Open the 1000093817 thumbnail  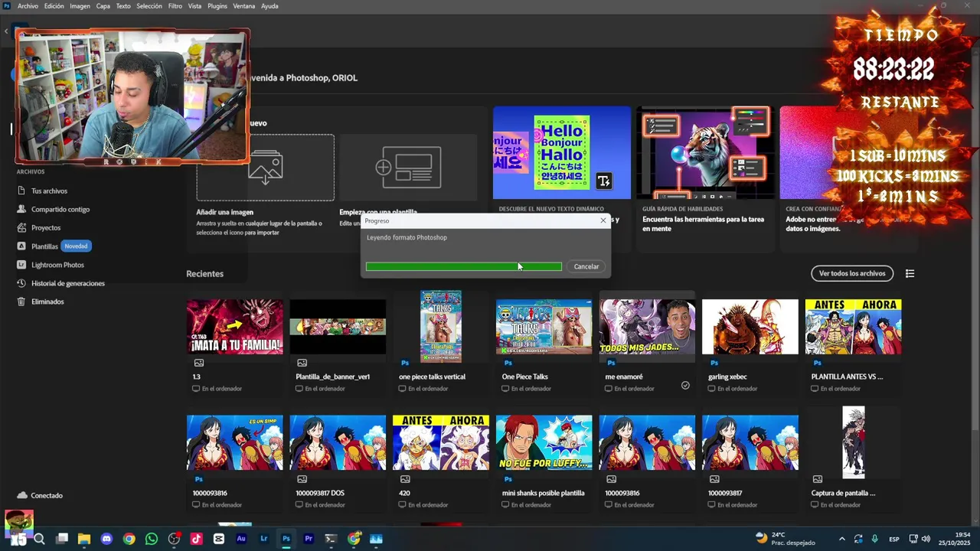(750, 442)
